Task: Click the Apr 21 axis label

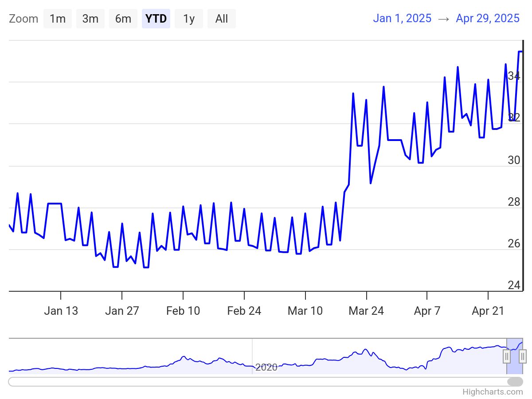Action: (x=488, y=311)
